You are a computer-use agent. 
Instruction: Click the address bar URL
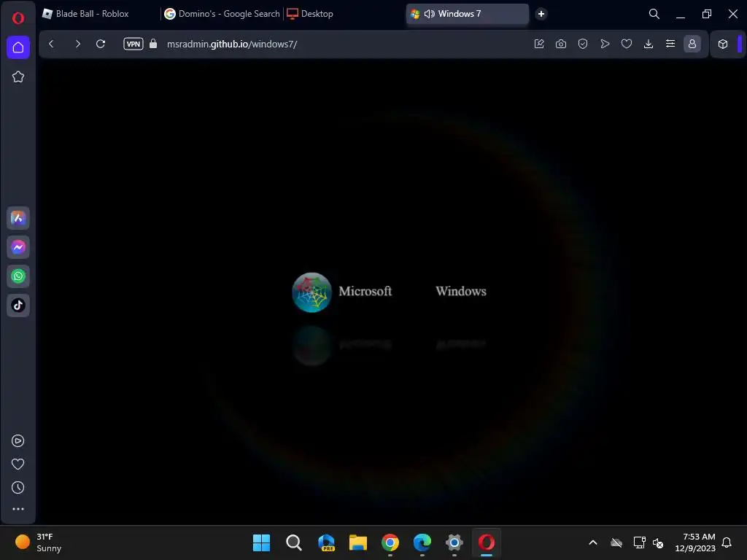pos(232,44)
